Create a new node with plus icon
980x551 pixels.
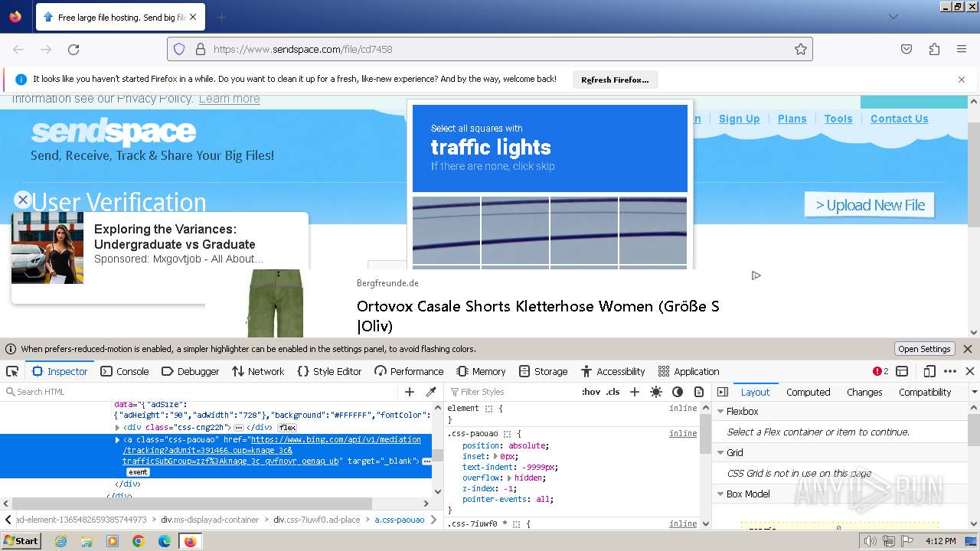[x=410, y=392]
